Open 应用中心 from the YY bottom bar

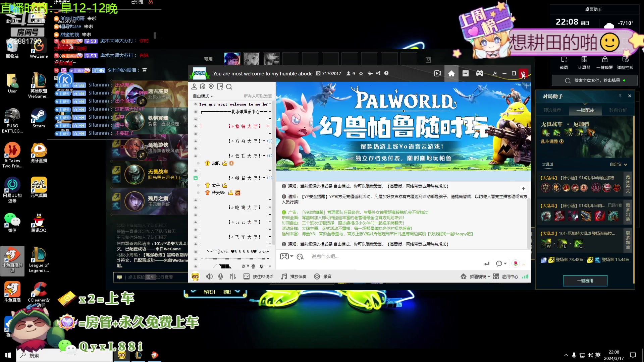click(x=510, y=277)
